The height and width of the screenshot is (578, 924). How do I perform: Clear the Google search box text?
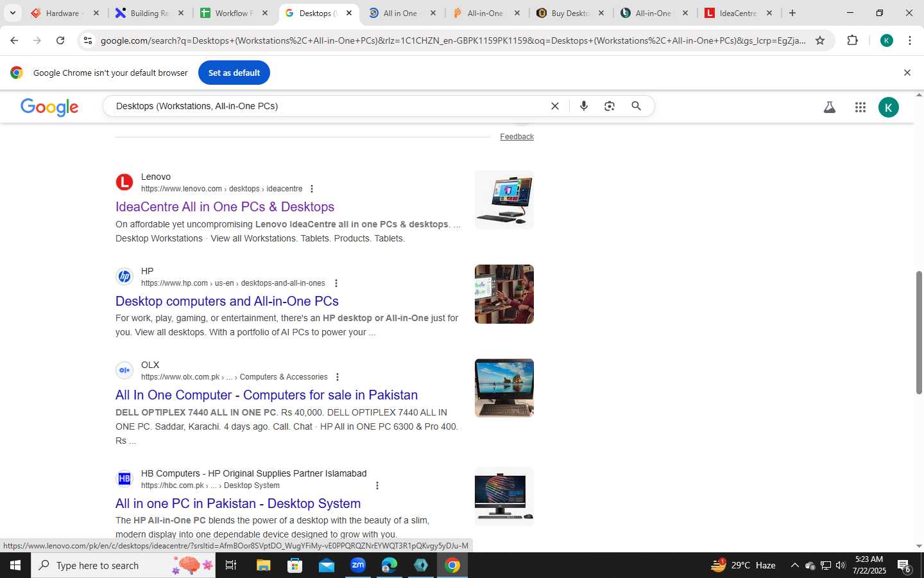click(555, 106)
